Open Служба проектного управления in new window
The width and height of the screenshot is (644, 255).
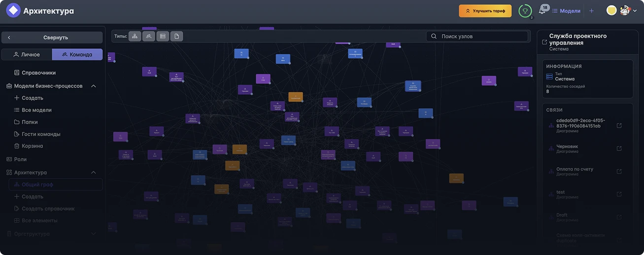coord(544,42)
